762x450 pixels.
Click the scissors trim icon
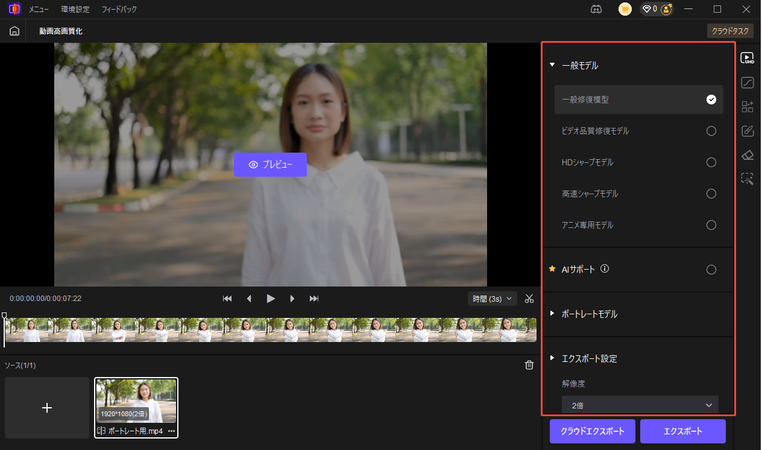(x=529, y=299)
